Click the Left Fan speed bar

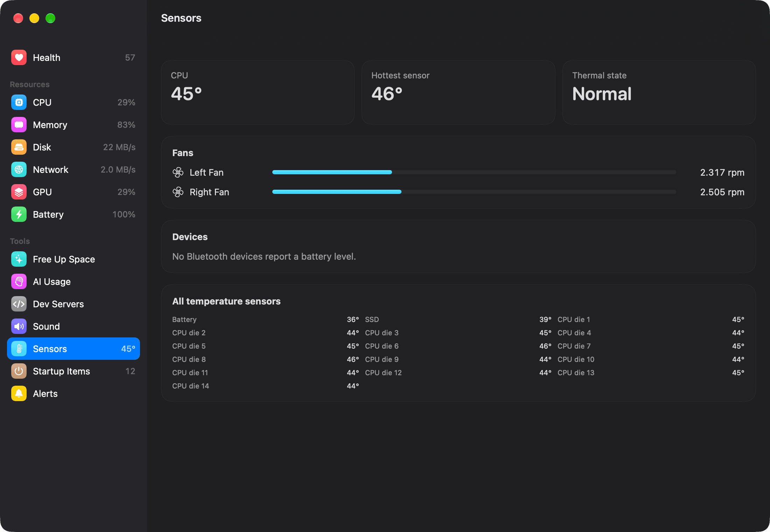tap(474, 172)
